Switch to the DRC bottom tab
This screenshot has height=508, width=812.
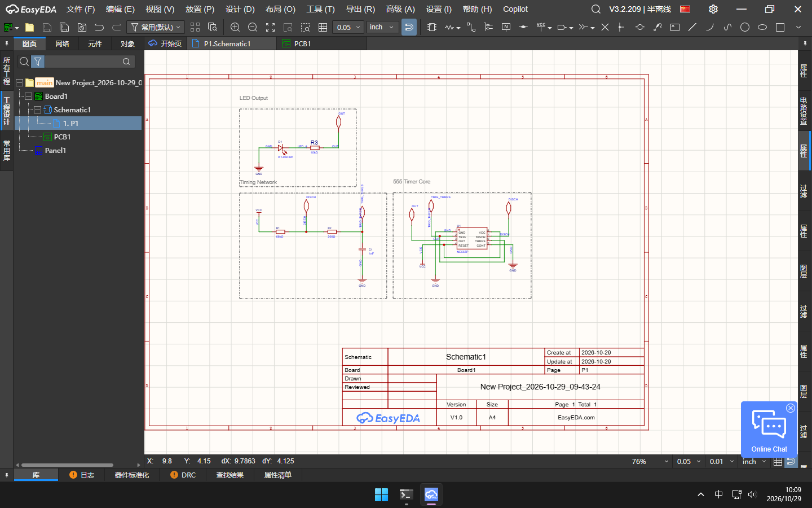point(183,475)
